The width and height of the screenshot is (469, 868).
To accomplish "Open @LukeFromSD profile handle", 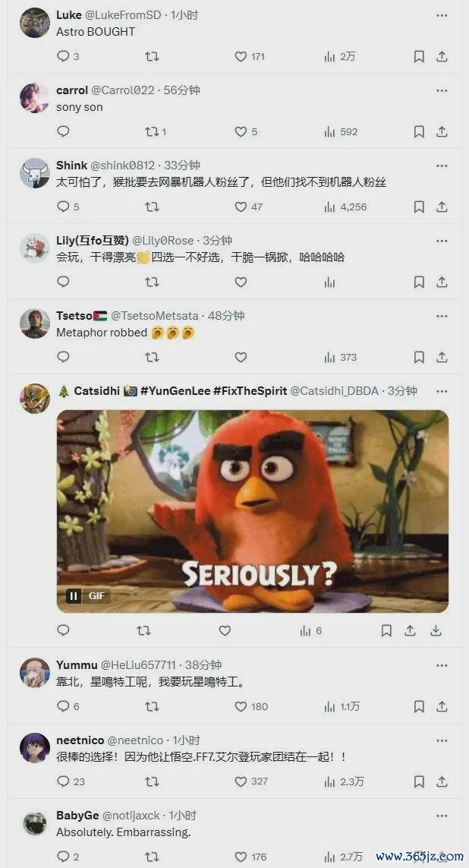I will tap(122, 15).
